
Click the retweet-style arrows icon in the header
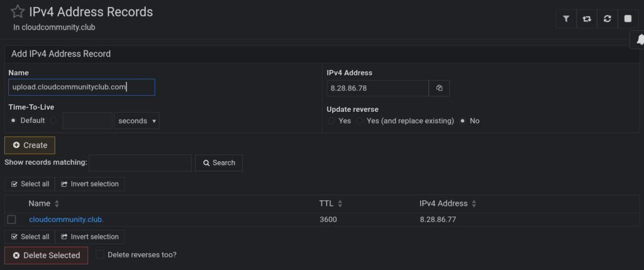pos(587,19)
